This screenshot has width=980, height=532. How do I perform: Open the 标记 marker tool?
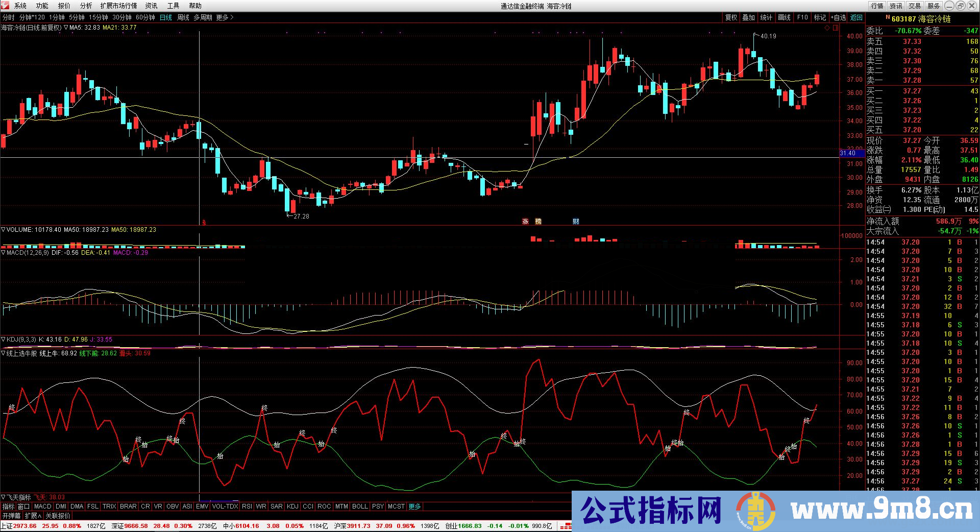[820, 17]
